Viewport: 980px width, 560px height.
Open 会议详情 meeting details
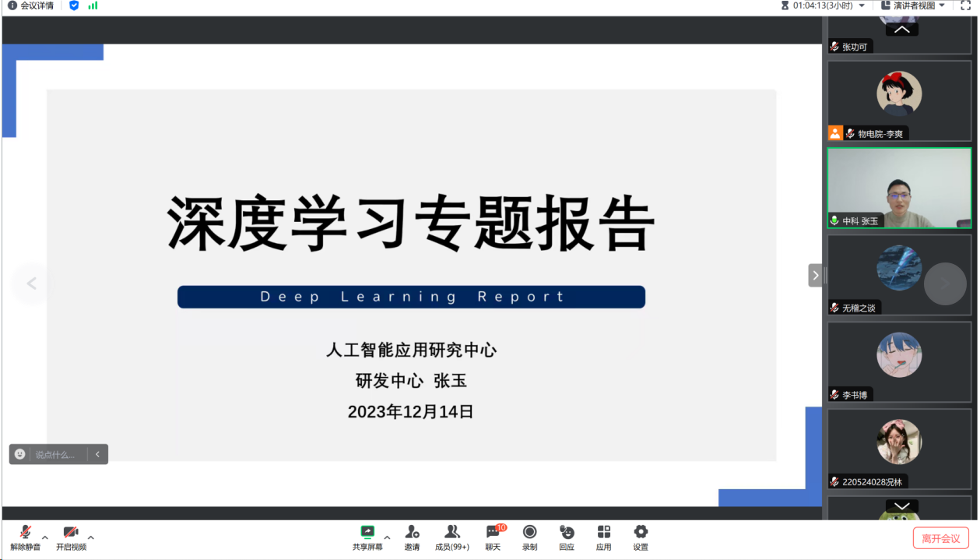tap(31, 5)
